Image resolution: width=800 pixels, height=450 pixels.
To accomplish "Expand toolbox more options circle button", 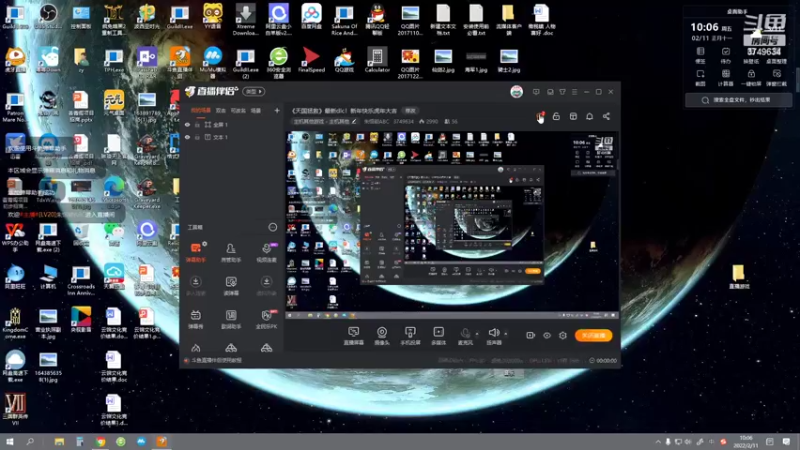I will [272, 227].
